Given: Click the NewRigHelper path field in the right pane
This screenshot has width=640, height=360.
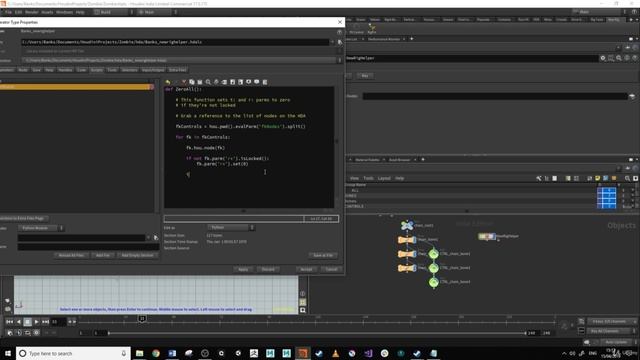Looking at the screenshot, I should [472, 58].
